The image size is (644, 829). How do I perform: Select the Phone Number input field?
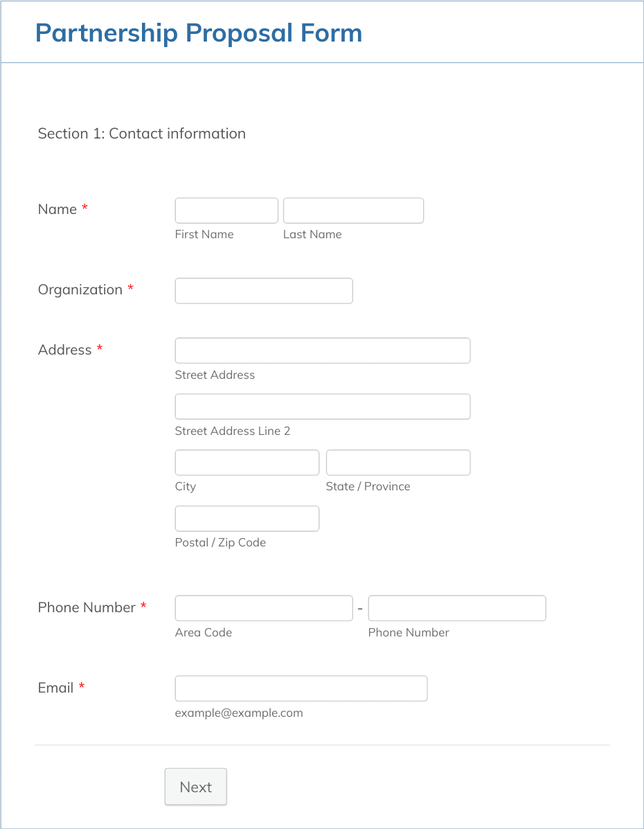[x=457, y=608]
